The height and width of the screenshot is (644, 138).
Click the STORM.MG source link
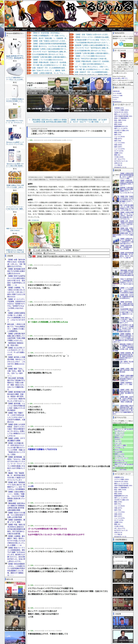coord(35,220)
